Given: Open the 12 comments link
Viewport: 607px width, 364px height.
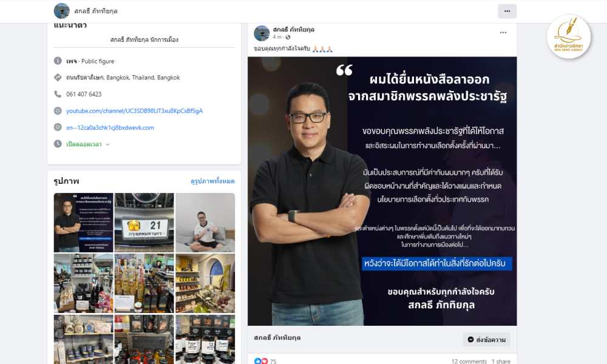Looking at the screenshot, I should [x=469, y=362].
